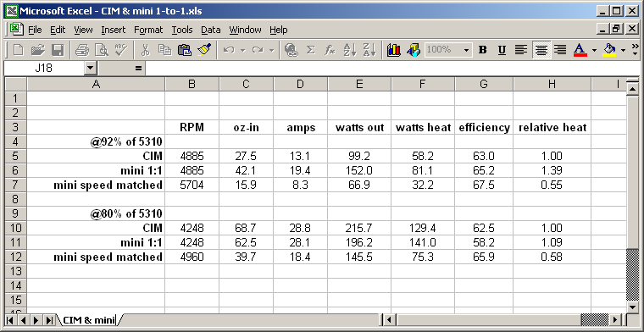Align text left in cell
Image resolution: width=644 pixels, height=332 pixels.
(x=521, y=50)
